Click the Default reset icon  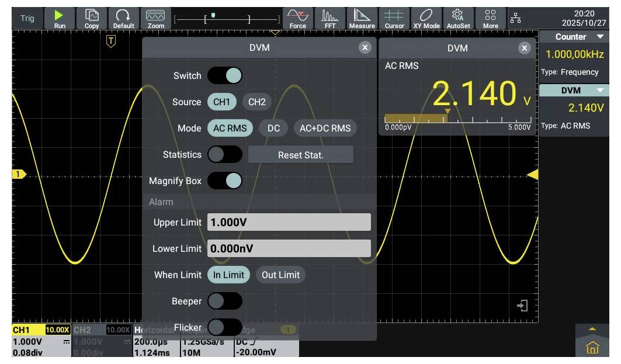tap(123, 18)
